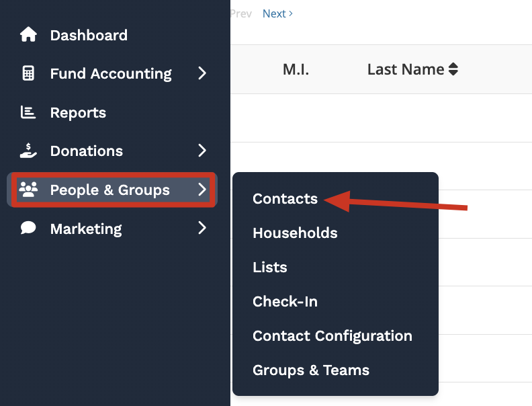The width and height of the screenshot is (532, 406).
Task: Collapse the People & Groups chevron
Action: 202,190
